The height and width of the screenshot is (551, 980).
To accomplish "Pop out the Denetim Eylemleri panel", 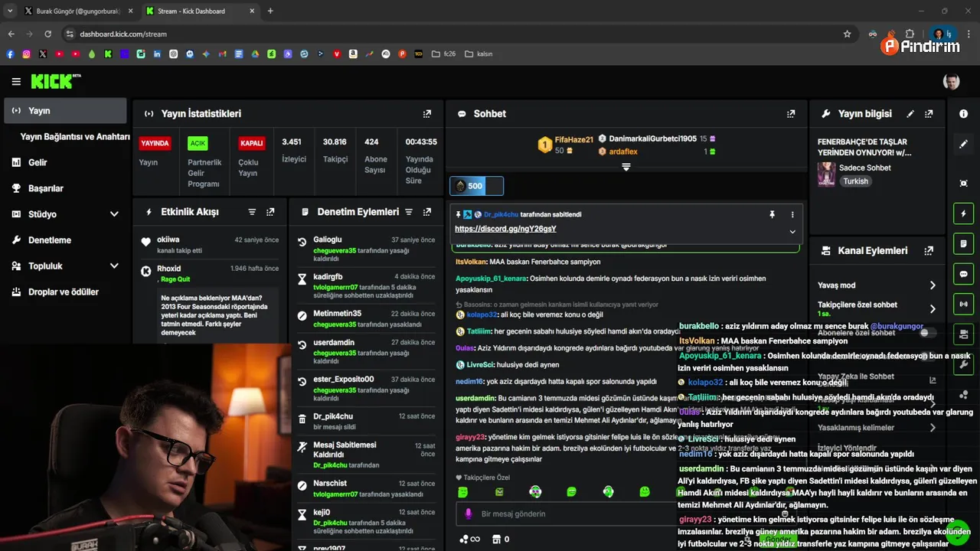I will tap(426, 212).
